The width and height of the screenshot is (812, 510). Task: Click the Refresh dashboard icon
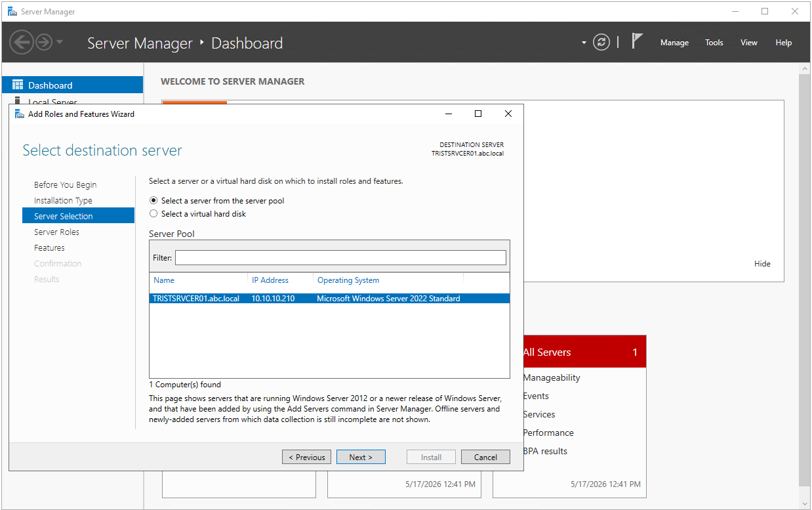(601, 43)
